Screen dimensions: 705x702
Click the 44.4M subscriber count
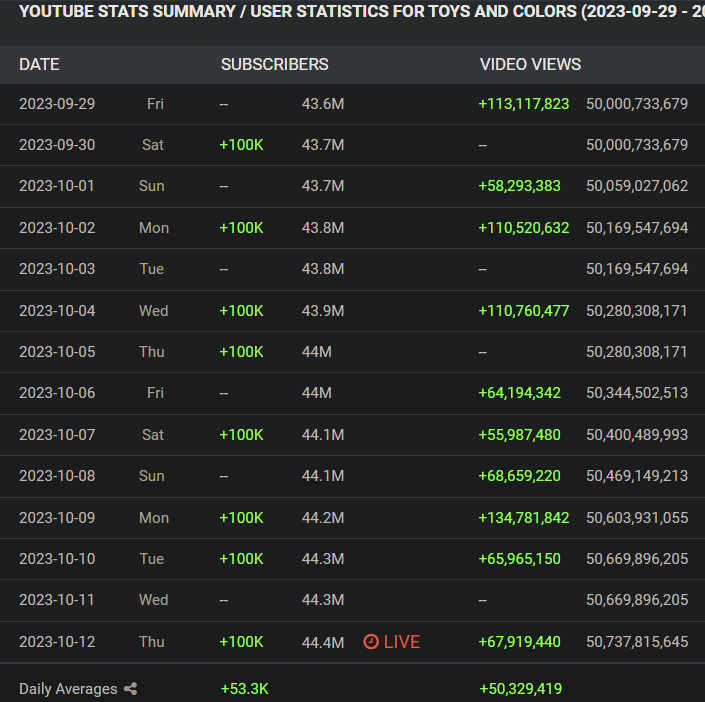(x=323, y=642)
